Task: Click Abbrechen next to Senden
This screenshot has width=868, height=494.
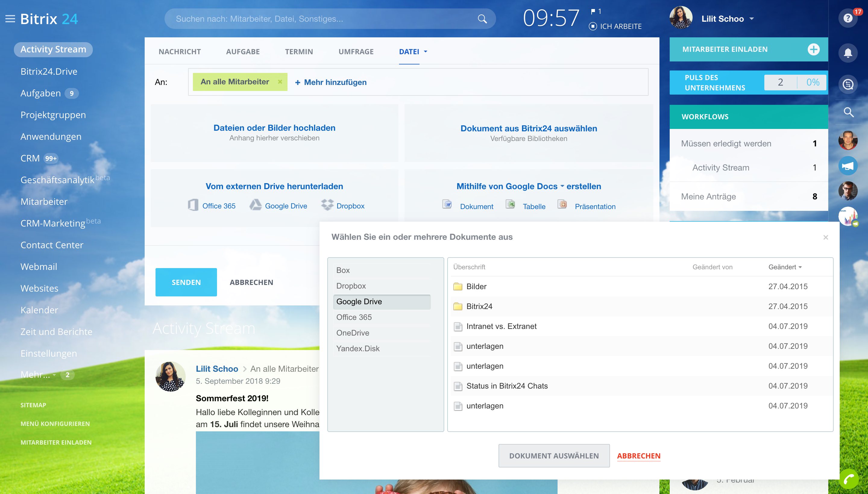Action: [x=251, y=282]
